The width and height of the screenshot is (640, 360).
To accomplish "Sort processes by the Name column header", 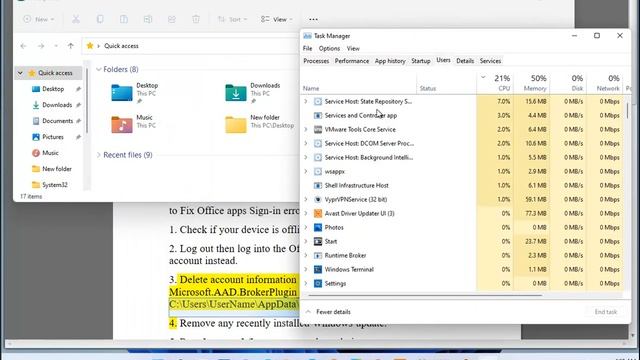I will pos(359,83).
